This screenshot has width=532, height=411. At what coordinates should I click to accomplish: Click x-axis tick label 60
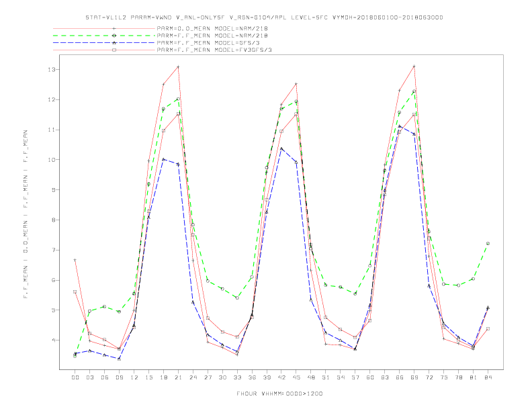[370, 377]
